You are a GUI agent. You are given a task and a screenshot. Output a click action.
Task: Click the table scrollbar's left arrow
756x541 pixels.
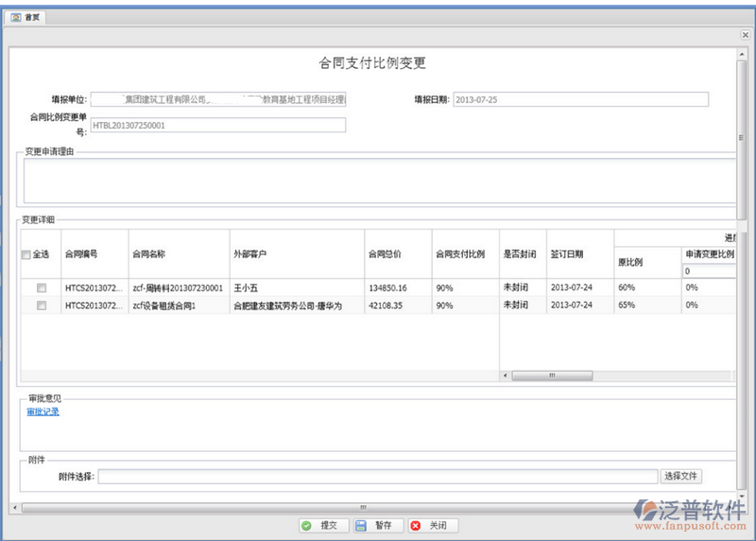[x=506, y=375]
